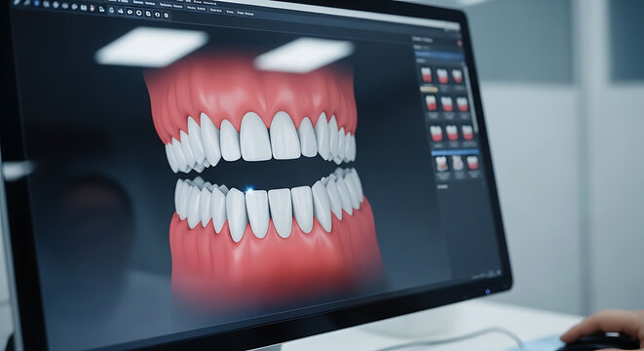Image resolution: width=644 pixels, height=351 pixels.
Task: Click the blue circular icon in top toolbar
Action: [37, 3]
